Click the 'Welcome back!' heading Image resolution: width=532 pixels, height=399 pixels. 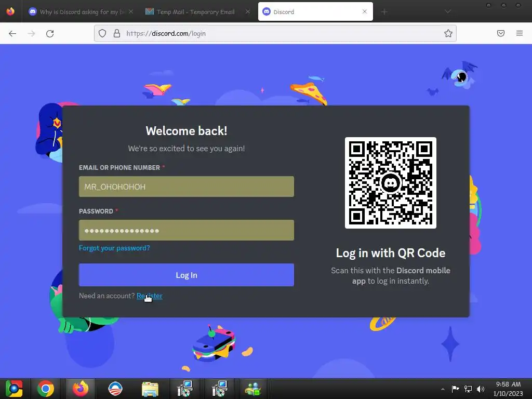click(187, 131)
